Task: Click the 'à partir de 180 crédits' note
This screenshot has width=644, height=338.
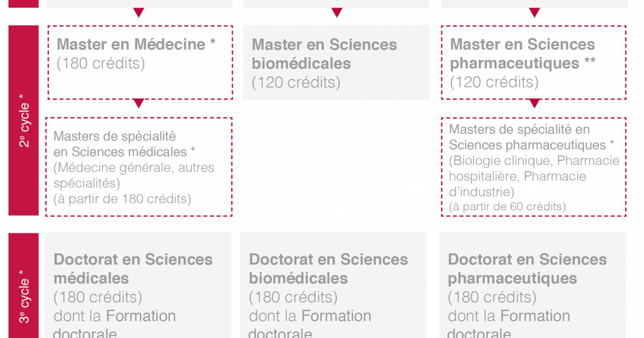Action: [122, 199]
